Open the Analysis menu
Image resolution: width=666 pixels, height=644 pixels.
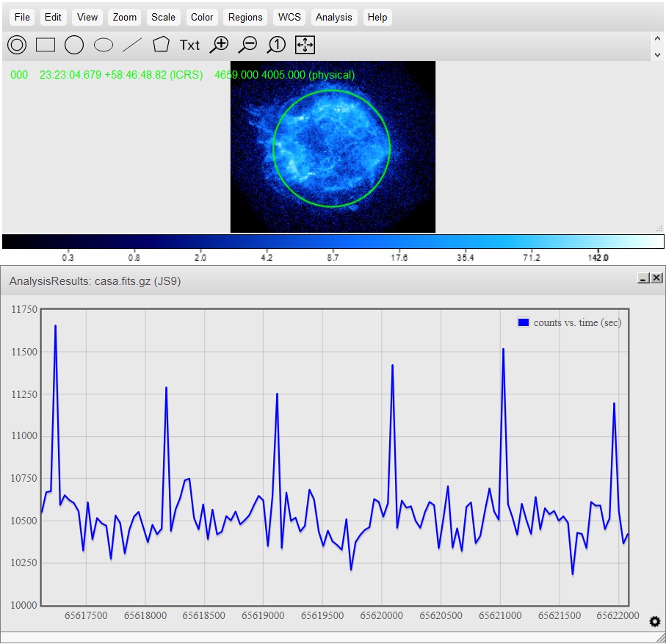pos(333,17)
